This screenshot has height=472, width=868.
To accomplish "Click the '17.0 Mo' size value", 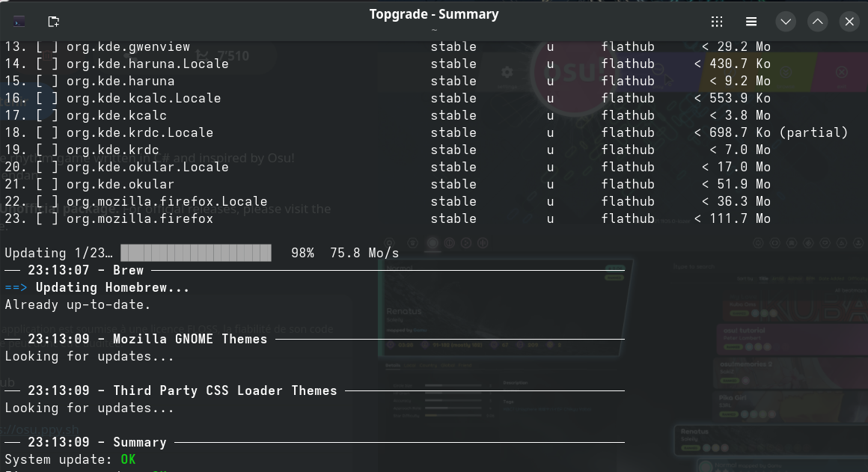I will 744,167.
